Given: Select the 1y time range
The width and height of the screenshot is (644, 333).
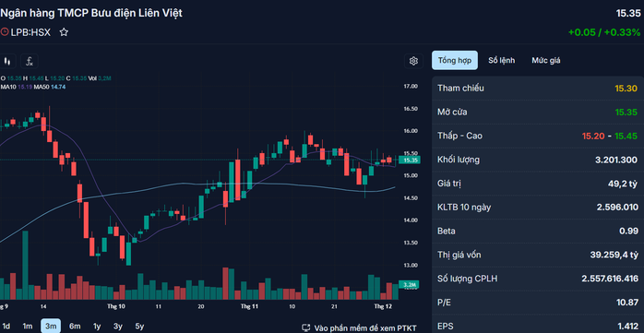Looking at the screenshot, I should click(x=97, y=327).
